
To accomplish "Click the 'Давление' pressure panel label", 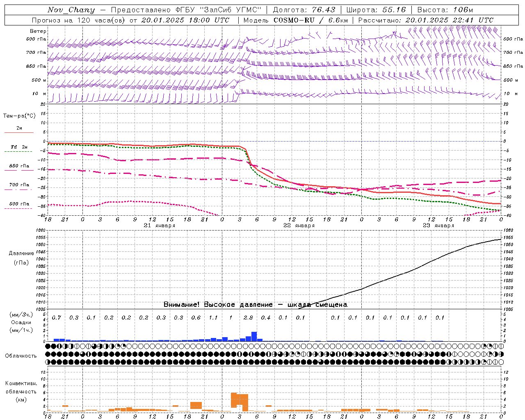I will (21, 253).
